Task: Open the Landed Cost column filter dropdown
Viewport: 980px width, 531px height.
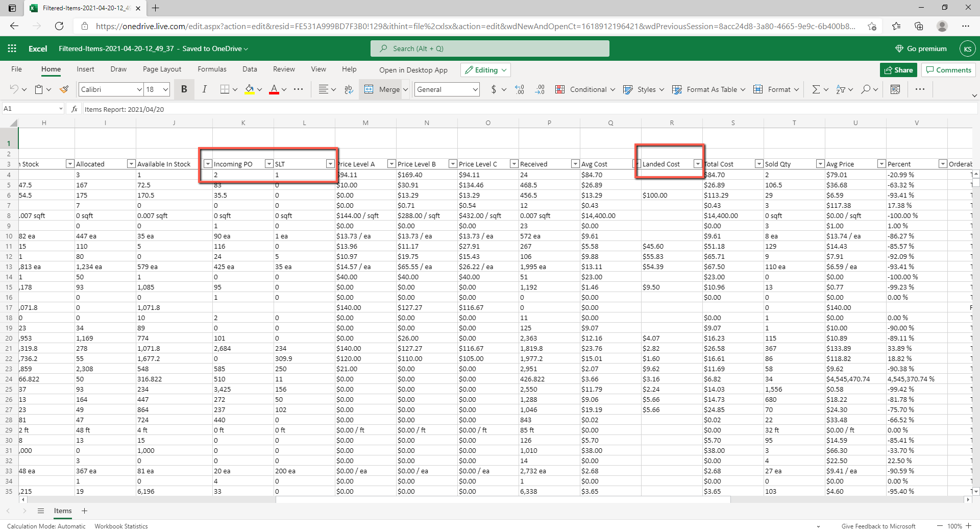Action: pos(697,164)
